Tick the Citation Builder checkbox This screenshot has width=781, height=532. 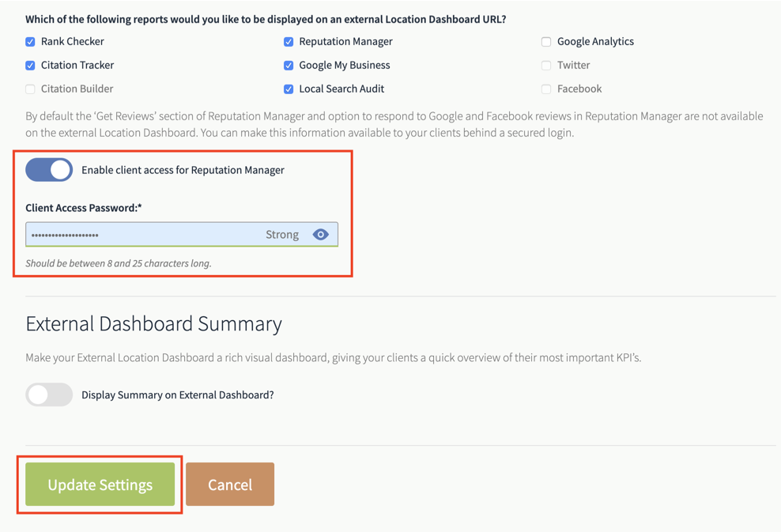(x=30, y=89)
